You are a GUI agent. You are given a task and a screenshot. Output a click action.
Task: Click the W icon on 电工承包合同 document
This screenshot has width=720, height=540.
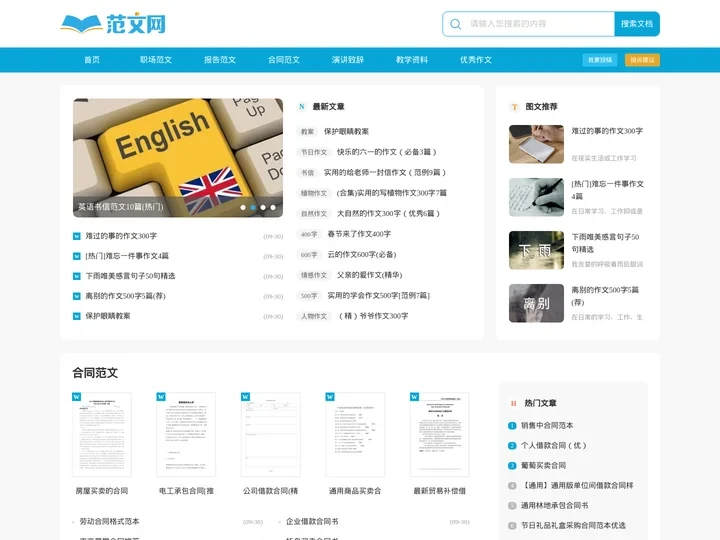point(161,397)
